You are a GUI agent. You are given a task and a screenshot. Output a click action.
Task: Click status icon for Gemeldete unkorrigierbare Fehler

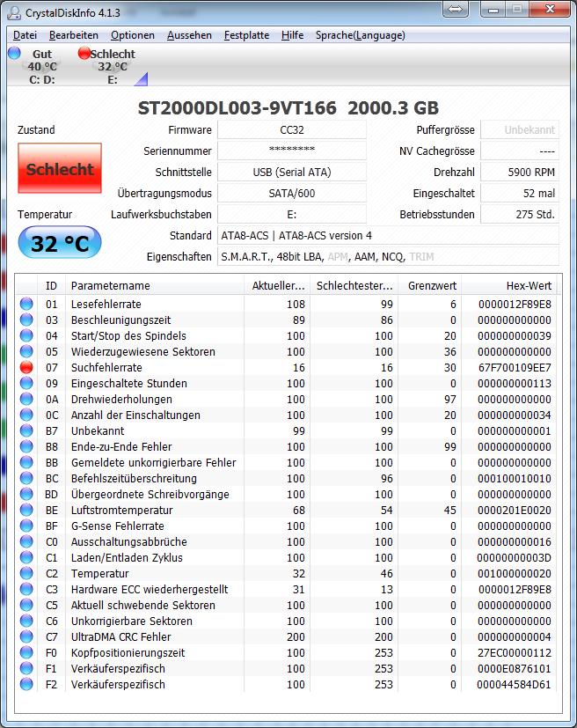click(26, 462)
